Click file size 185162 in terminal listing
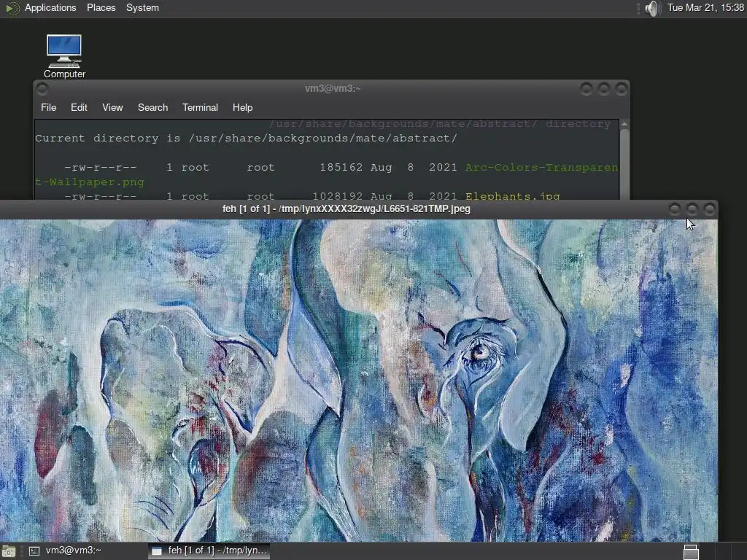This screenshot has height=560, width=747. point(341,168)
